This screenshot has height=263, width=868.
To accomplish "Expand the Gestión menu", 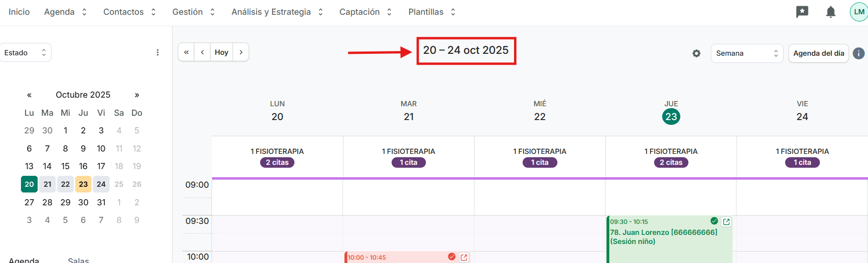I will point(193,12).
